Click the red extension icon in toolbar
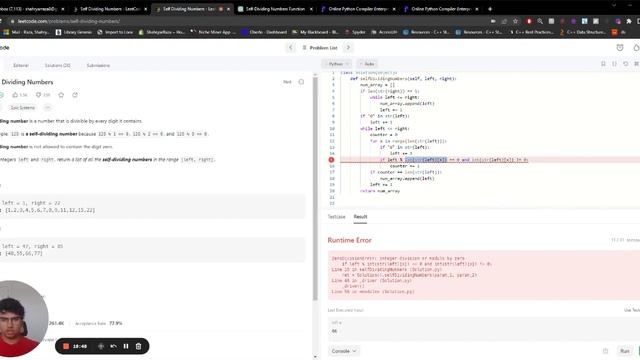 (x=529, y=21)
